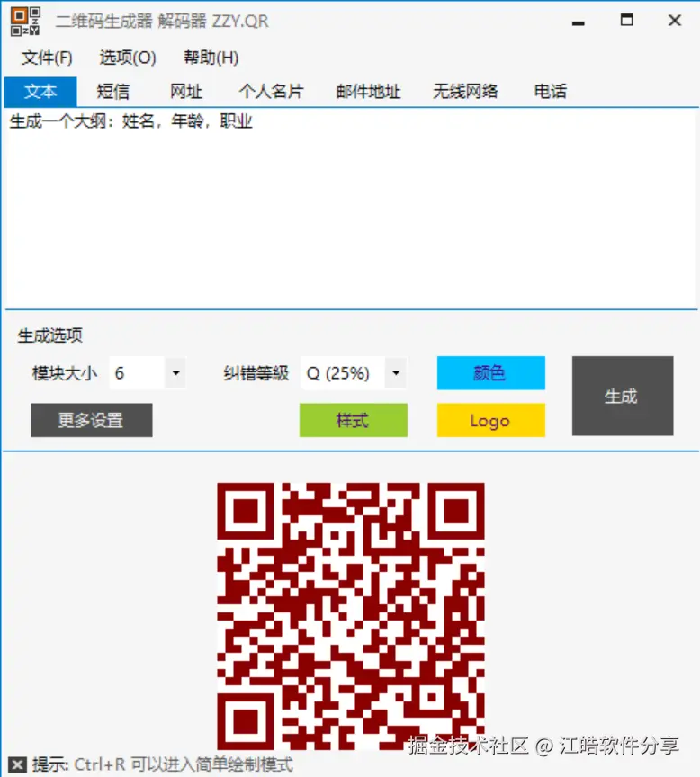Dismiss the hint with the X icon

(x=17, y=764)
